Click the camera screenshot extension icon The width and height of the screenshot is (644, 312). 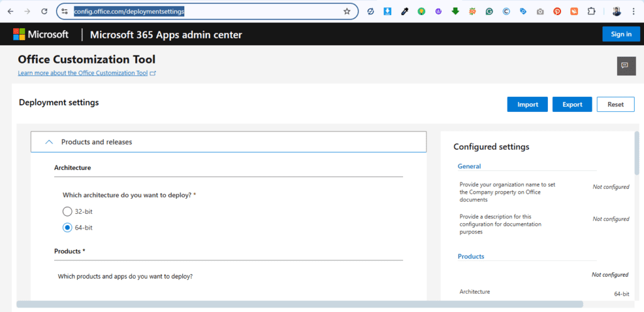[x=540, y=11]
